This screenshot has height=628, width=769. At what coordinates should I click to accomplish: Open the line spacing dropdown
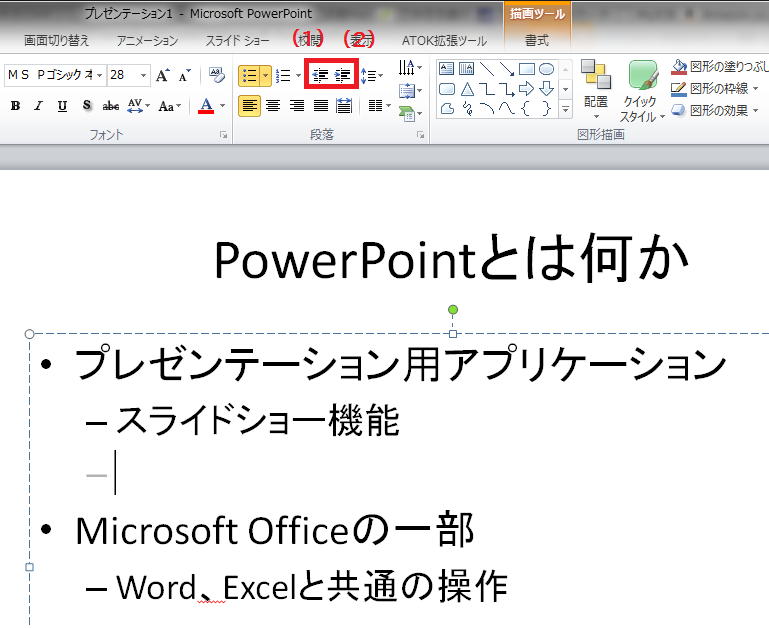tap(371, 76)
